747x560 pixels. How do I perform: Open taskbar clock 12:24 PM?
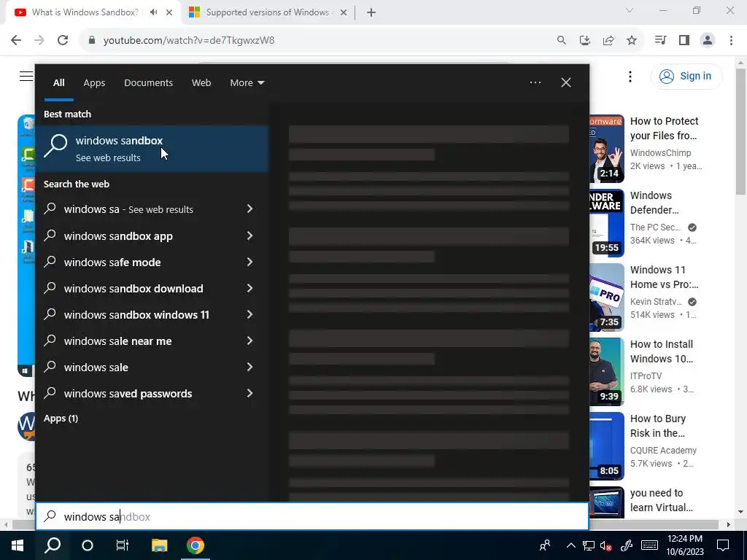pos(684,545)
